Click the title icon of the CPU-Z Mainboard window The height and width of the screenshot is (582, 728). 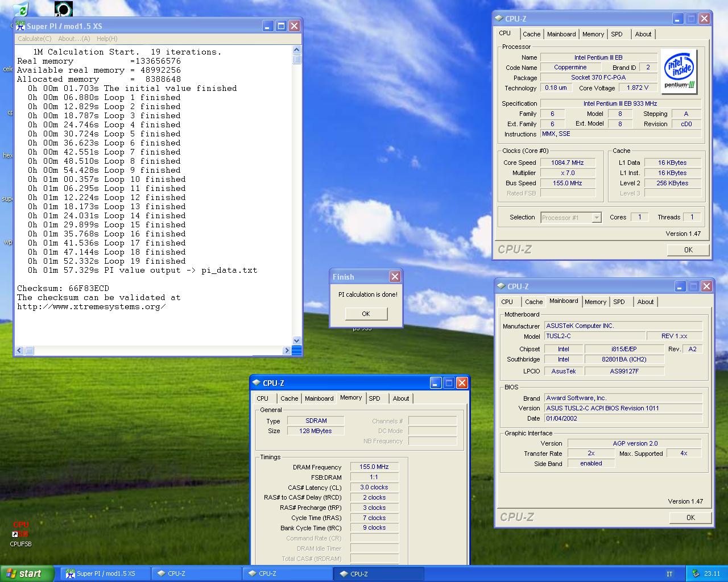[x=501, y=286]
